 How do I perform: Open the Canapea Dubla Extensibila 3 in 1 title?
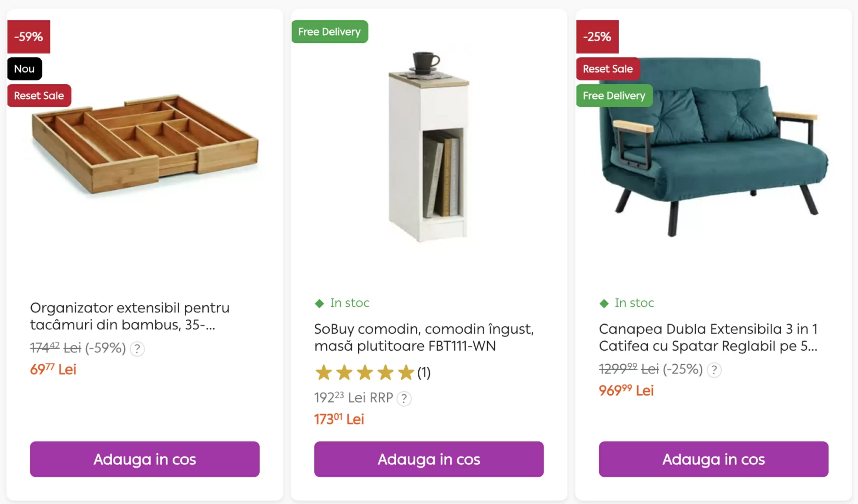pos(708,337)
